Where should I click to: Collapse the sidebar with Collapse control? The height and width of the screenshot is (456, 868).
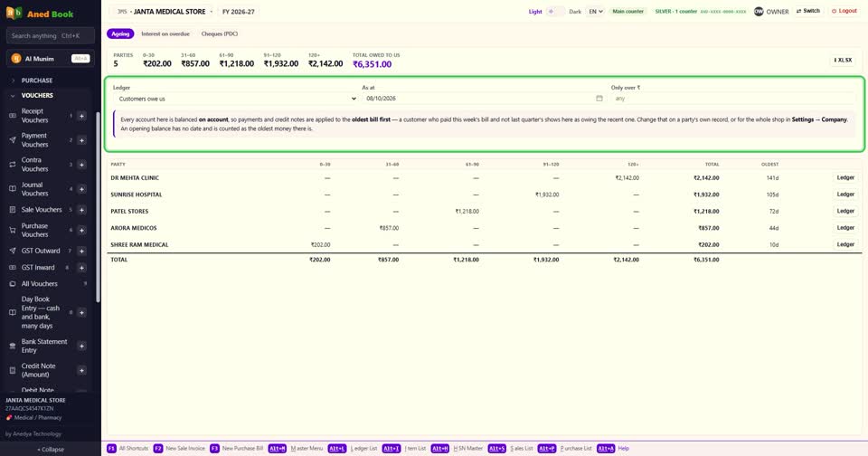[x=51, y=450]
